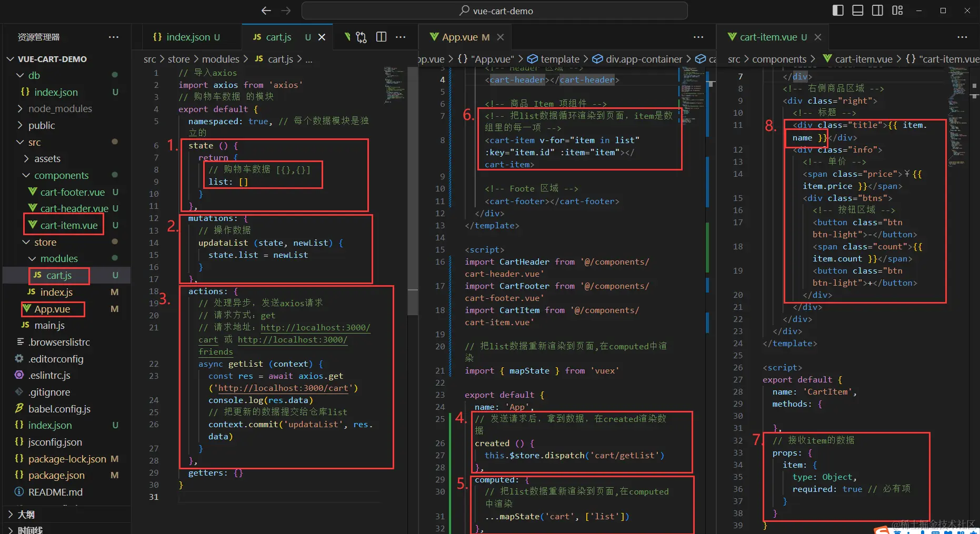980x534 pixels.
Task: Open store index.js file in explorer
Action: (x=56, y=292)
